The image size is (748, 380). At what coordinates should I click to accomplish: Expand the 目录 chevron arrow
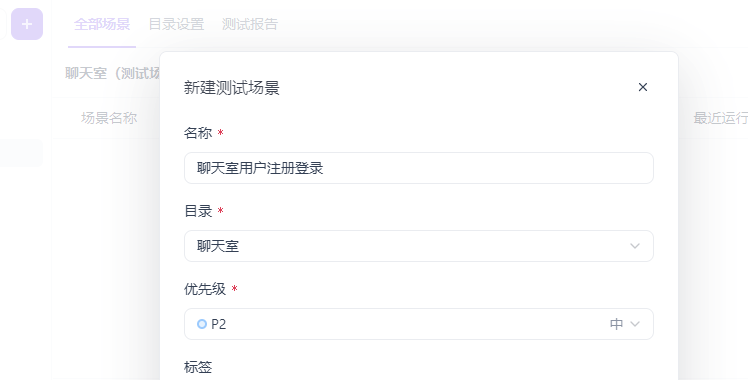point(634,246)
